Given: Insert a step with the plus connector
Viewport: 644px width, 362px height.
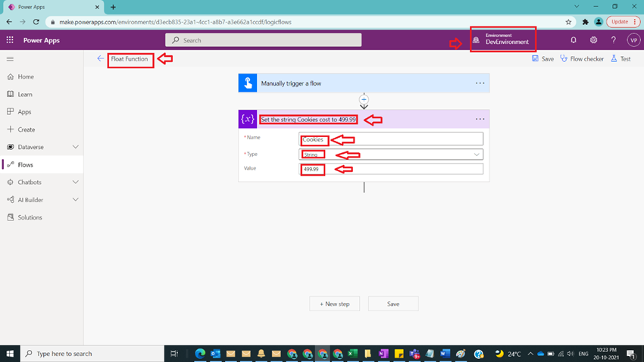Looking at the screenshot, I should tap(364, 99).
